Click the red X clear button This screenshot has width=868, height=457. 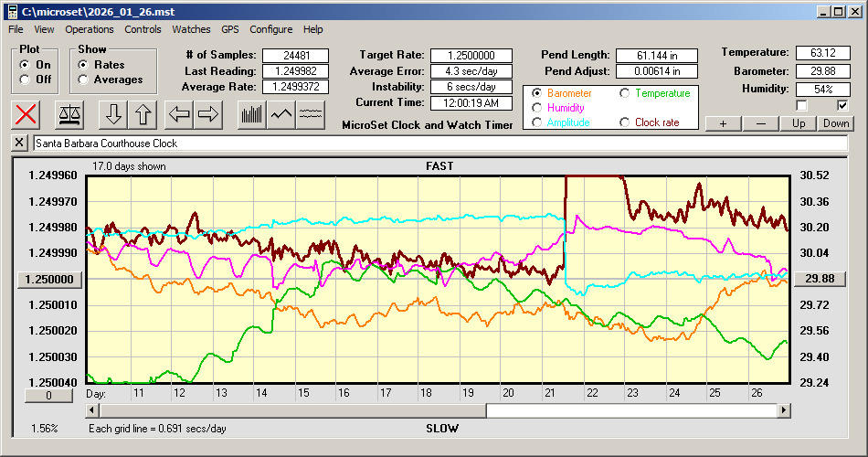[26, 114]
